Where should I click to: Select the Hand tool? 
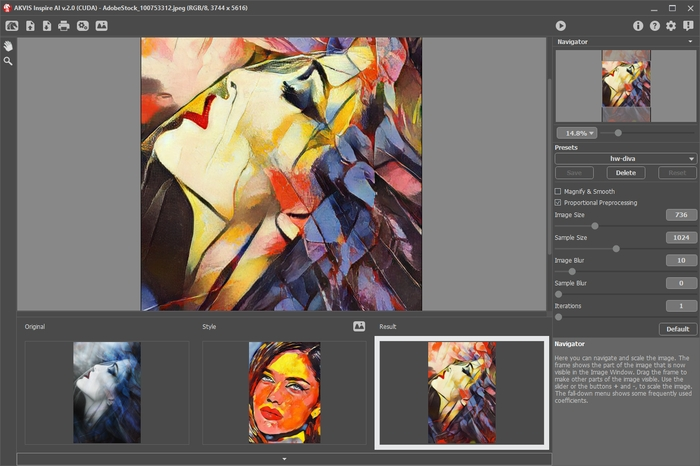click(8, 46)
